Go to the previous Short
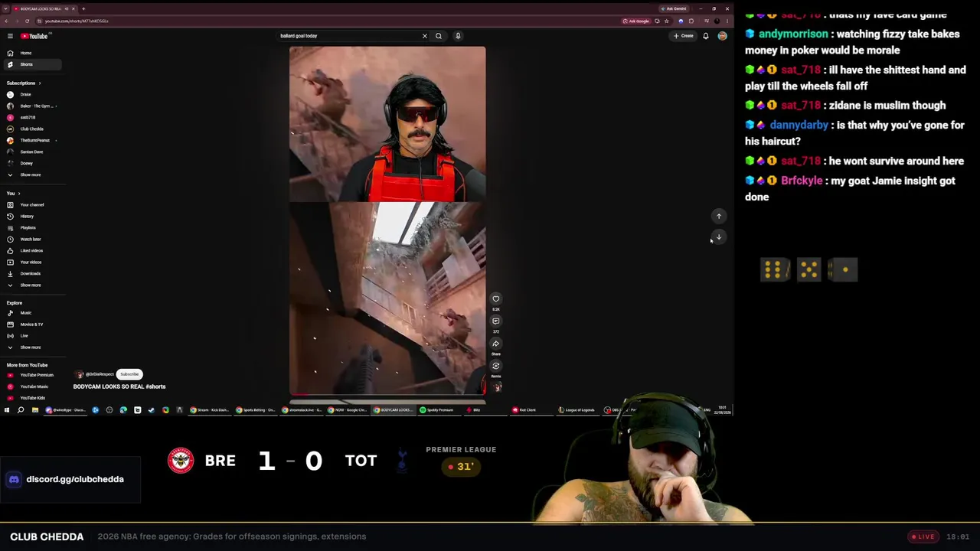Viewport: 980px width, 551px height. click(x=719, y=217)
